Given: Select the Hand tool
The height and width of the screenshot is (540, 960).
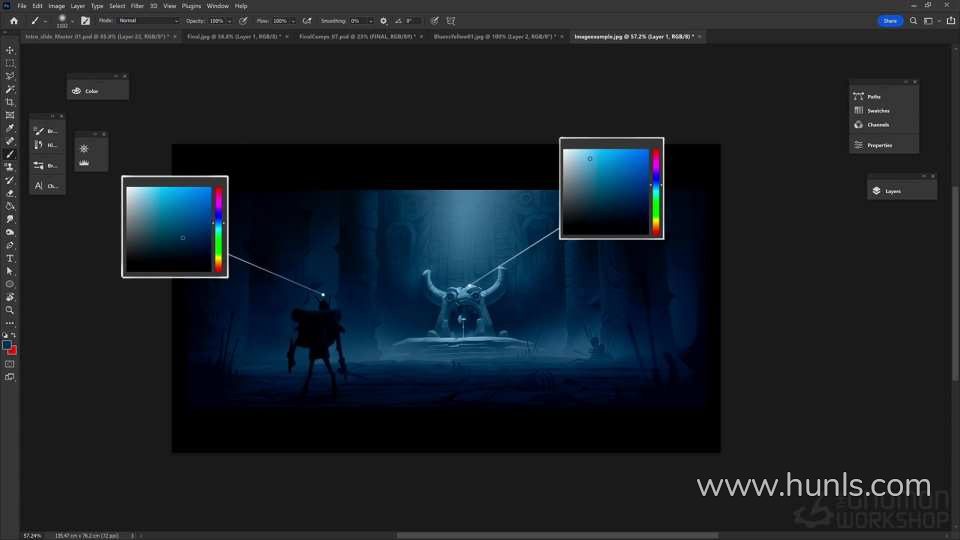Looking at the screenshot, I should (10, 297).
